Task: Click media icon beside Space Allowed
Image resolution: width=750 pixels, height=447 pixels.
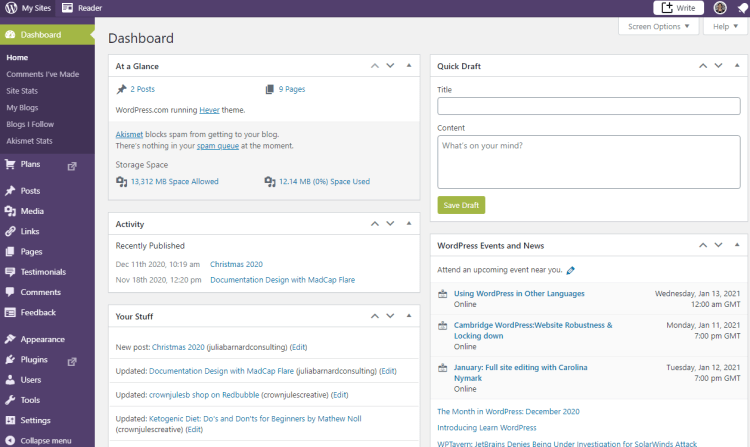Action: [x=121, y=182]
